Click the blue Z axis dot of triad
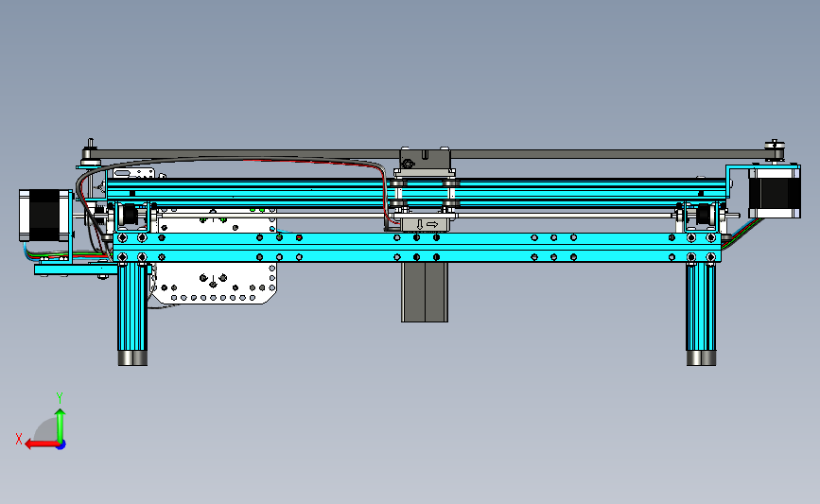820x504 pixels. tap(61, 445)
